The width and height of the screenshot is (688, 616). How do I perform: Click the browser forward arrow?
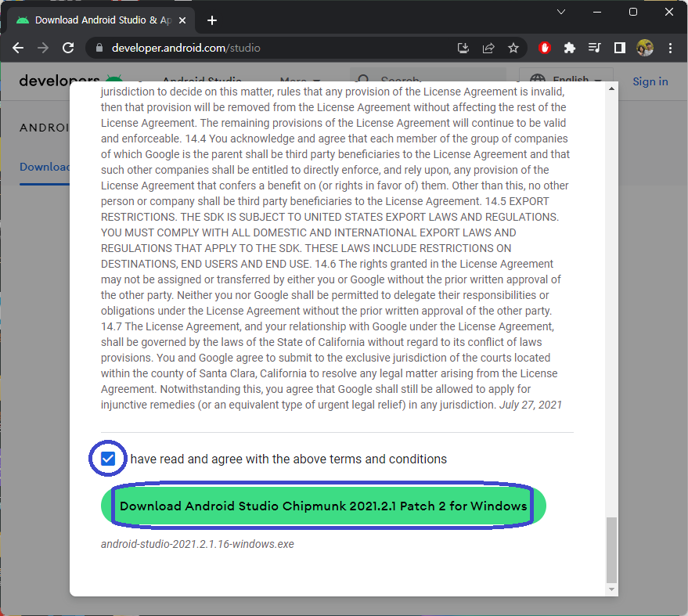pyautogui.click(x=43, y=48)
